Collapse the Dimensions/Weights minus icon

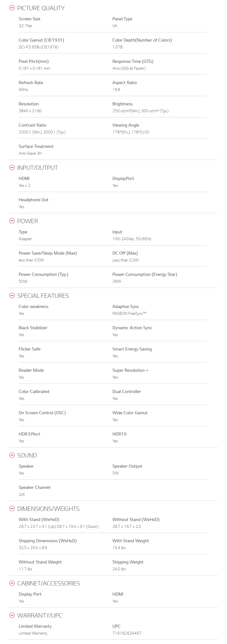(x=12, y=508)
